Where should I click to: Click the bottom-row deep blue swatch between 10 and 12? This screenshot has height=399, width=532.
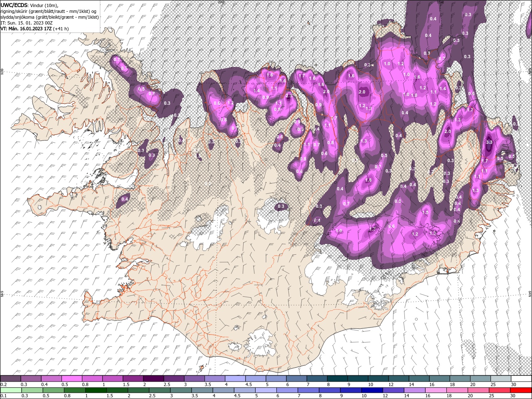(372, 390)
